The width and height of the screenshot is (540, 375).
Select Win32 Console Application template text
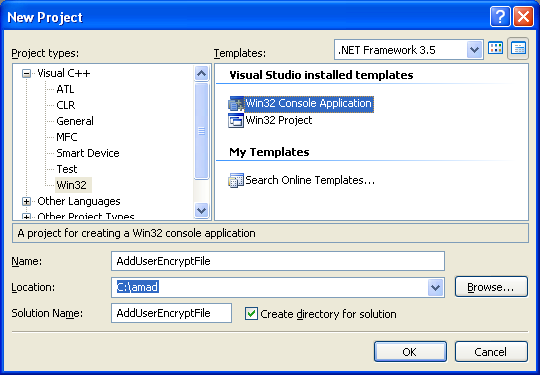pyautogui.click(x=309, y=104)
